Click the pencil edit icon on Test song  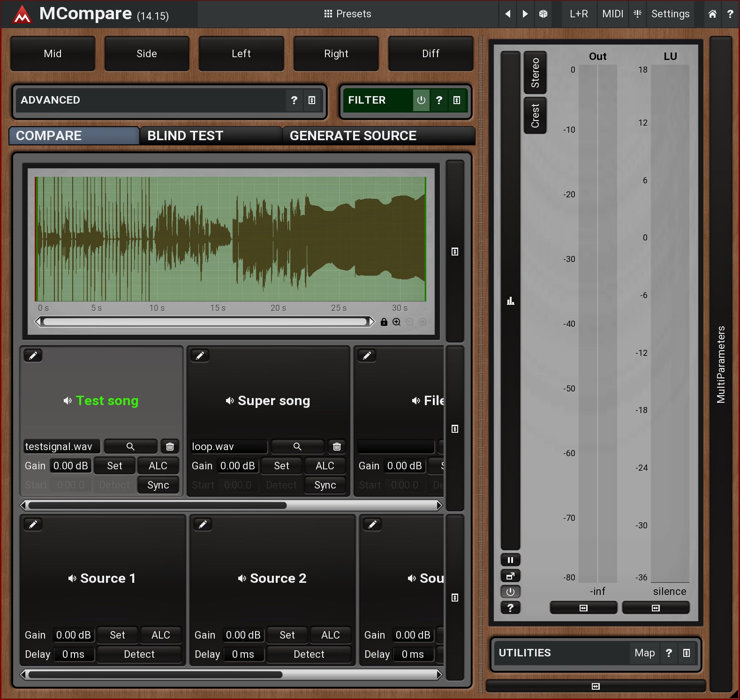tap(33, 356)
